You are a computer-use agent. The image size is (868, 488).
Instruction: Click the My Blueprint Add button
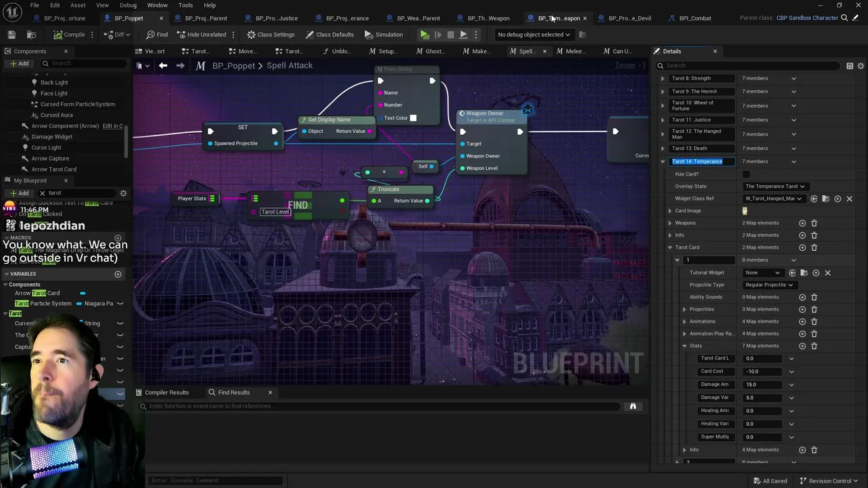pyautogui.click(x=19, y=193)
